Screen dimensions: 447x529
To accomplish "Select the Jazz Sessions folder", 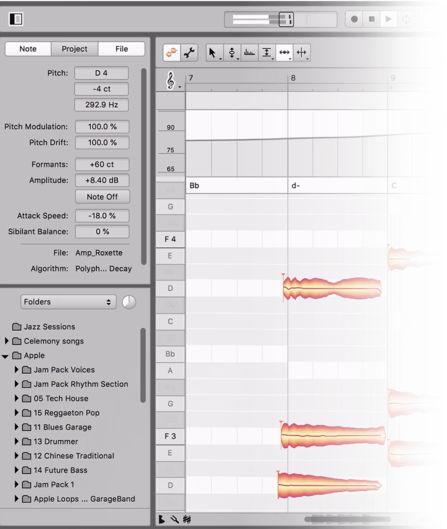I will tap(44, 327).
